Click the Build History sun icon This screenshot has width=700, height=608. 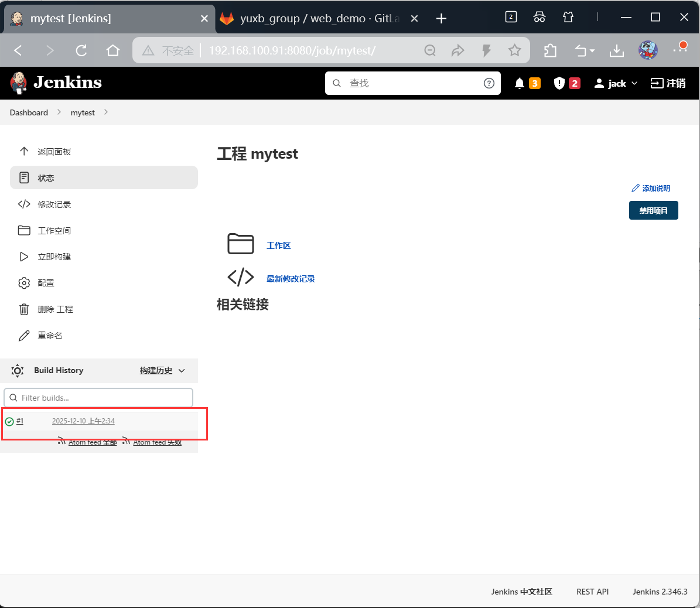tap(18, 371)
